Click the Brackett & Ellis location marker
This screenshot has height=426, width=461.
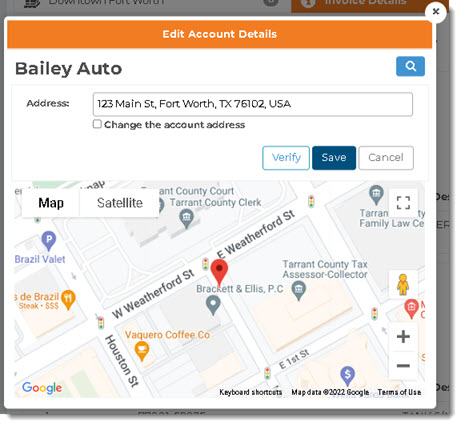point(213,306)
